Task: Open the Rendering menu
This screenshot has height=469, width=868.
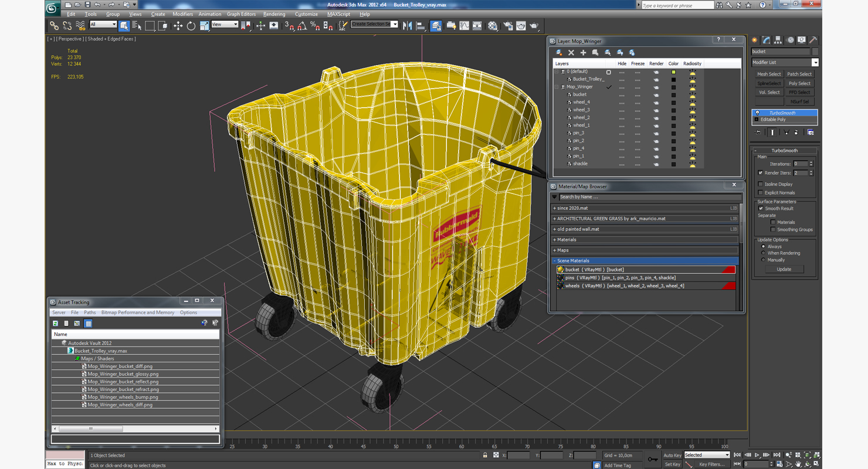Action: (274, 14)
